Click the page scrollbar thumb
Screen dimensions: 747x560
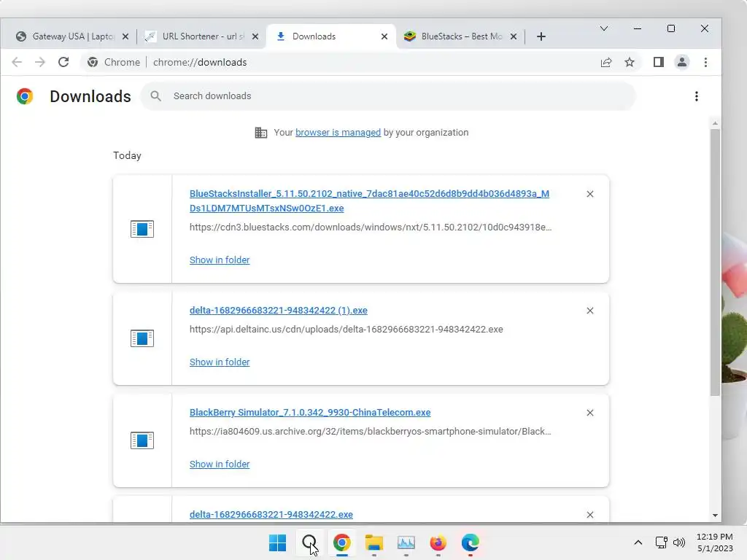pos(715,262)
